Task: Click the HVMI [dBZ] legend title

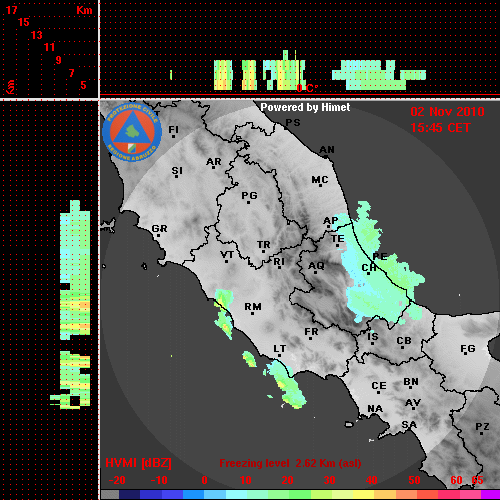Action: coord(138,463)
